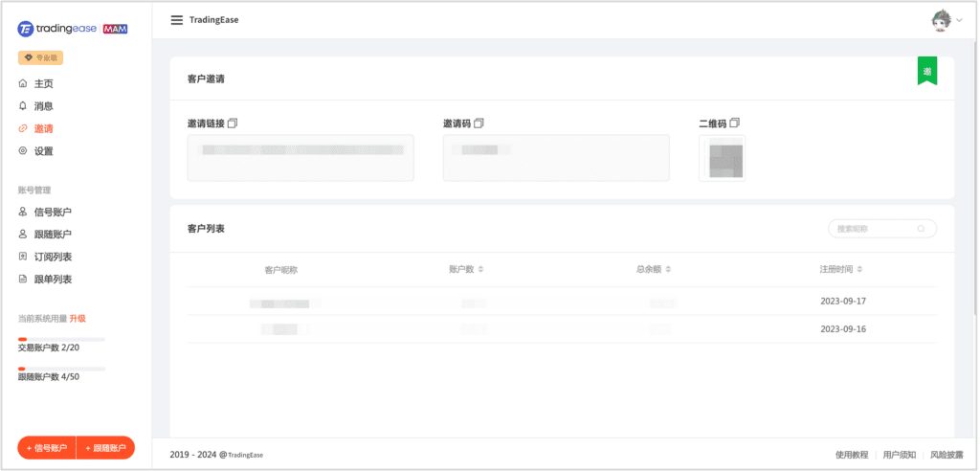
Task: Click the TradingEase MAM logo
Action: pyautogui.click(x=73, y=29)
